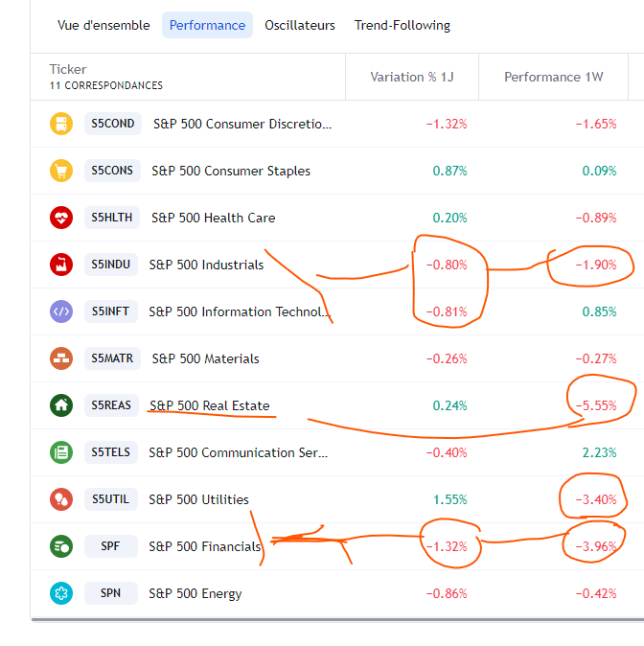Open S&P 500 Utilities name link
Viewport: 644px width, 646px height.
point(198,499)
